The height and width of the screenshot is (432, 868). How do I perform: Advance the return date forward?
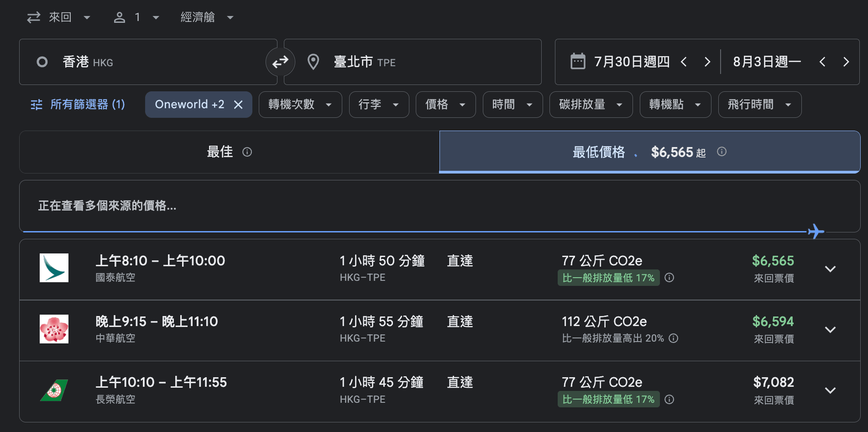846,62
